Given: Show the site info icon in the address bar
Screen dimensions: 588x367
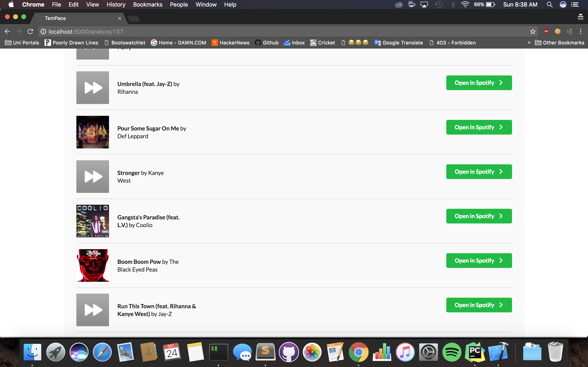Looking at the screenshot, I should 43,32.
